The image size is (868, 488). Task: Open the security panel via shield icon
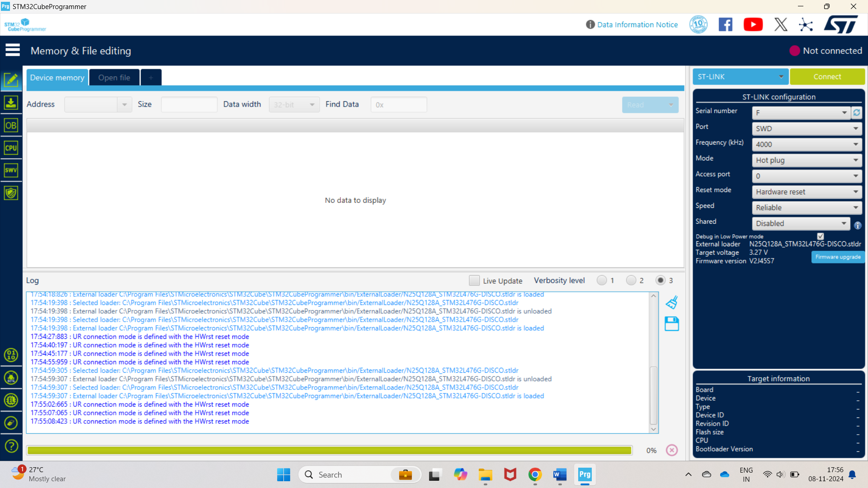click(11, 193)
